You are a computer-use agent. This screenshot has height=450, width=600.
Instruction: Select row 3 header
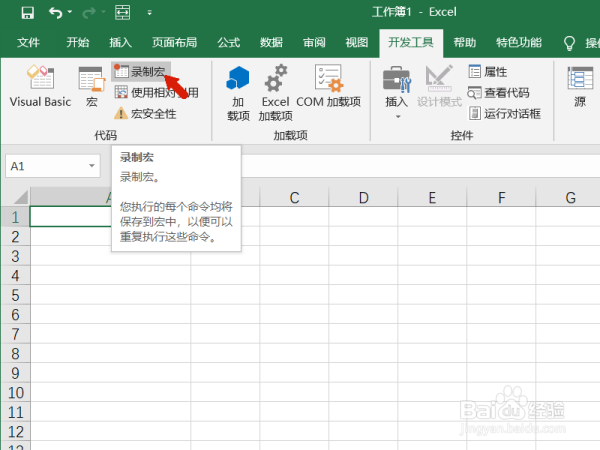pos(15,256)
